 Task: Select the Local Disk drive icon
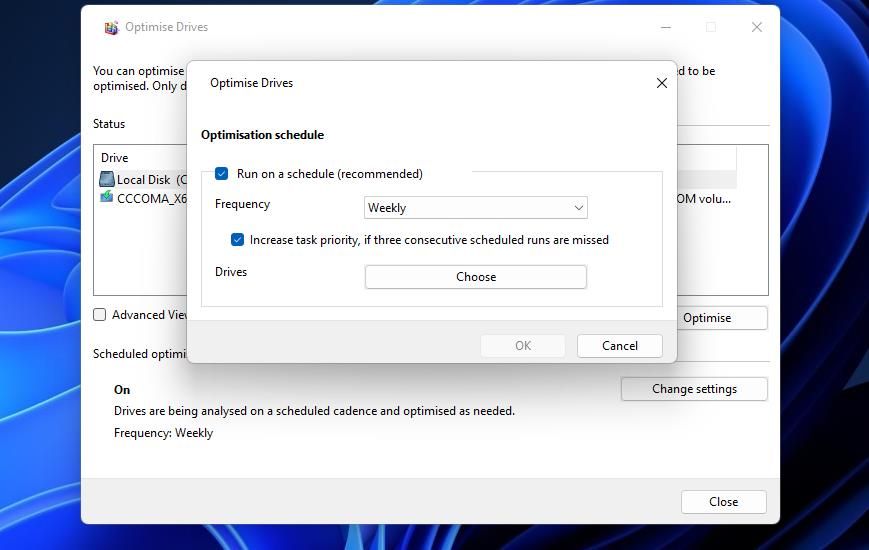(106, 179)
